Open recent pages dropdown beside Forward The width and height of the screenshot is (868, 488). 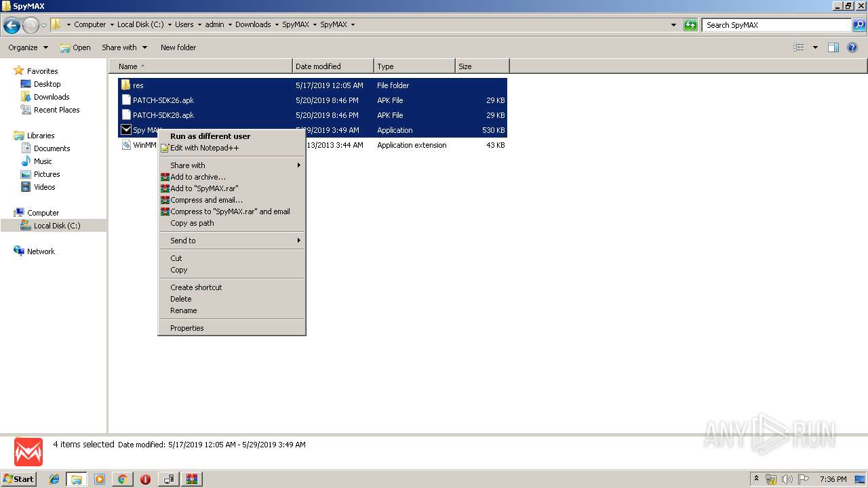click(x=44, y=25)
